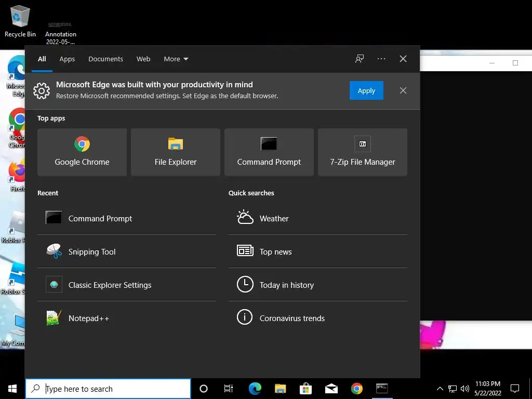Open Google Chrome from the taskbar
The width and height of the screenshot is (532, 399).
(356, 389)
